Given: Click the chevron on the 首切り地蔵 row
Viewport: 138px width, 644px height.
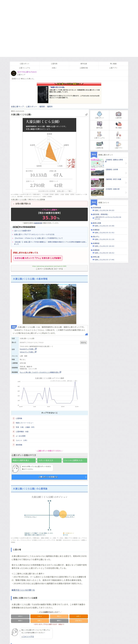Looking at the screenshot, I should (126, 183).
